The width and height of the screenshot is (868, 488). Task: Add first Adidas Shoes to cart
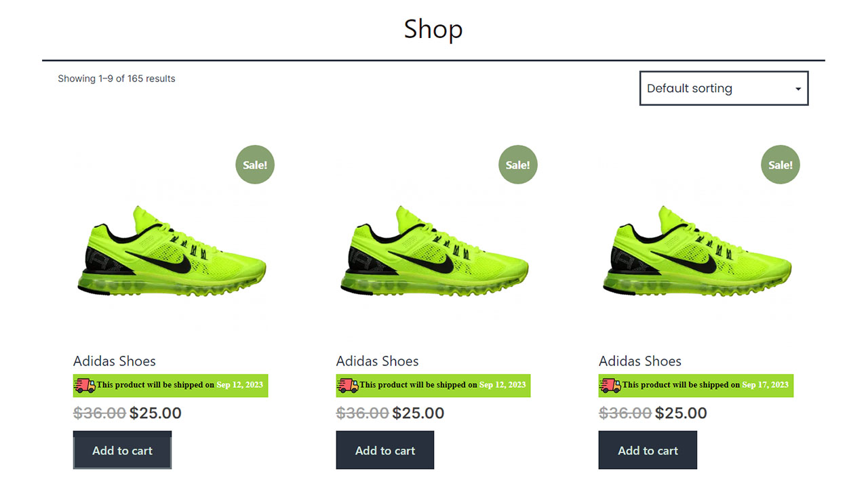(122, 450)
